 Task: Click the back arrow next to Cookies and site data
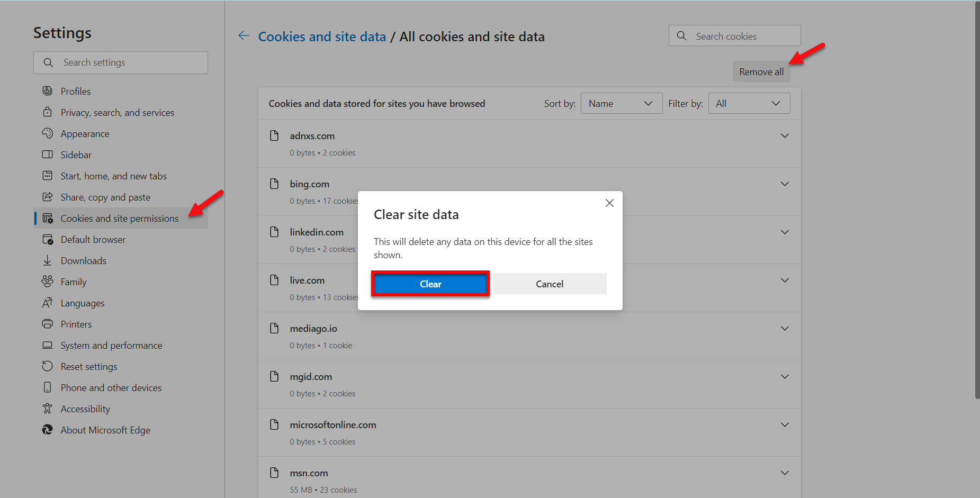(x=244, y=36)
